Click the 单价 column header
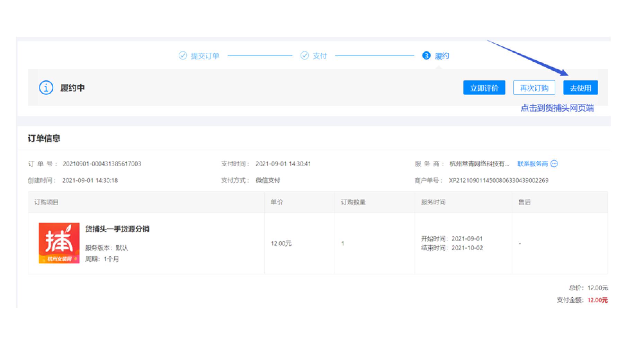644x343 pixels. coord(277,202)
